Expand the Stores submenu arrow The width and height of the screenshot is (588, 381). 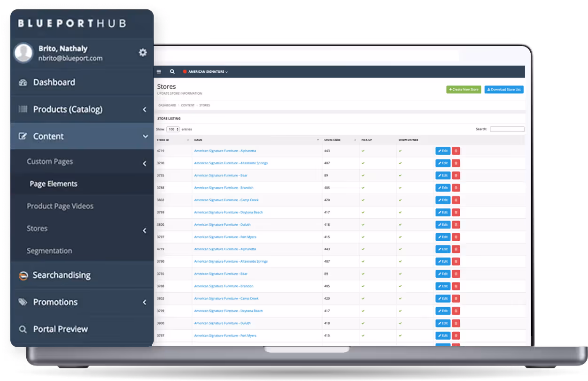pos(144,230)
